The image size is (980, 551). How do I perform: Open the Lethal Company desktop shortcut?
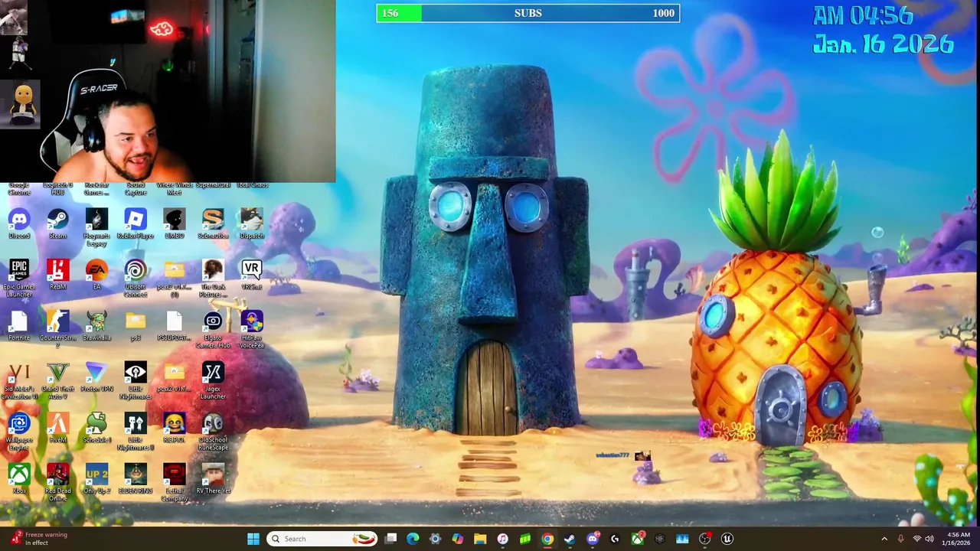(x=174, y=484)
